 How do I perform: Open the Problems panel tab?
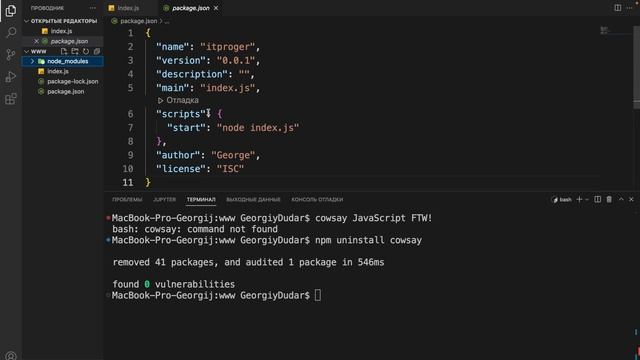coord(127,200)
